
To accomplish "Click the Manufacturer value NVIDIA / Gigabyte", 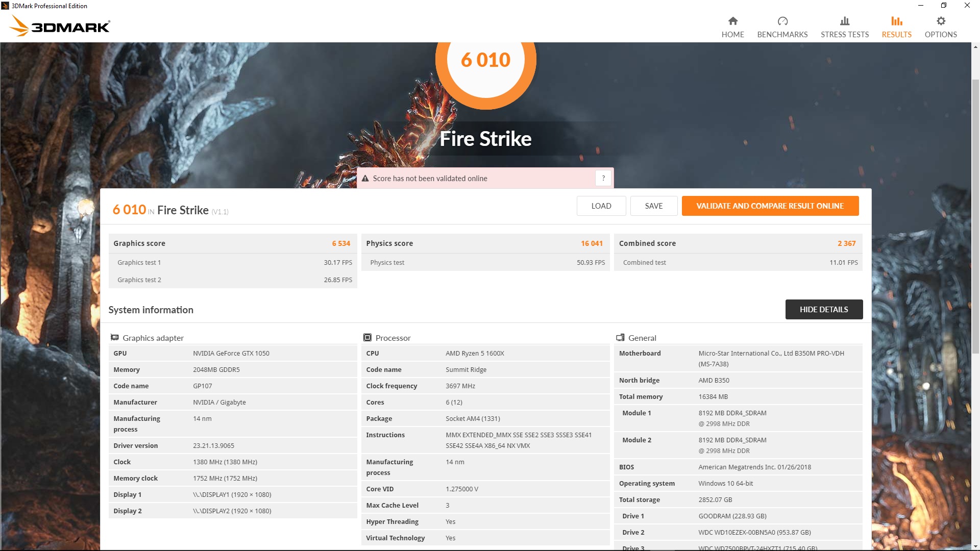I will (219, 403).
